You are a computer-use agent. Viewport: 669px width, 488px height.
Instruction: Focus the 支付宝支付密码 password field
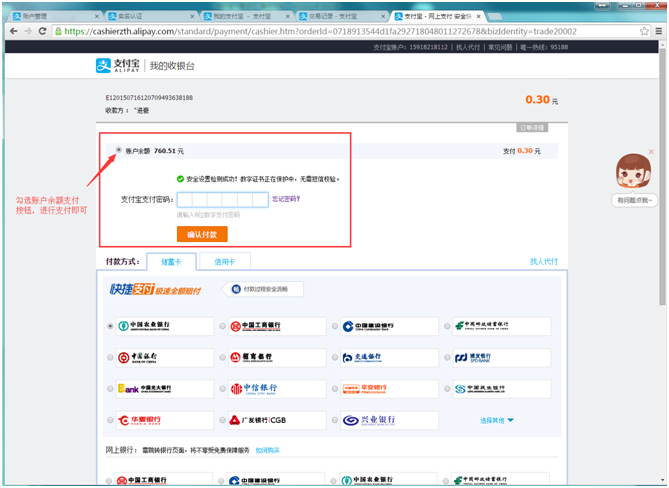tap(223, 200)
